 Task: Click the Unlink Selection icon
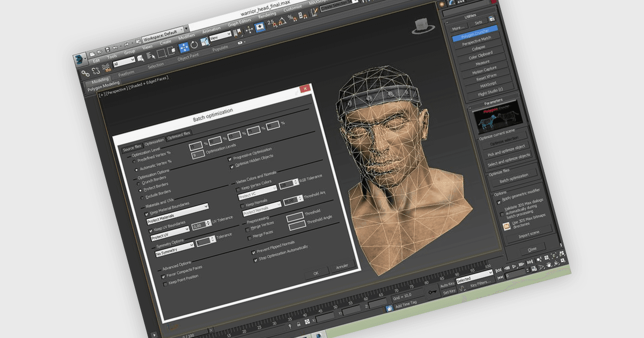(x=96, y=71)
